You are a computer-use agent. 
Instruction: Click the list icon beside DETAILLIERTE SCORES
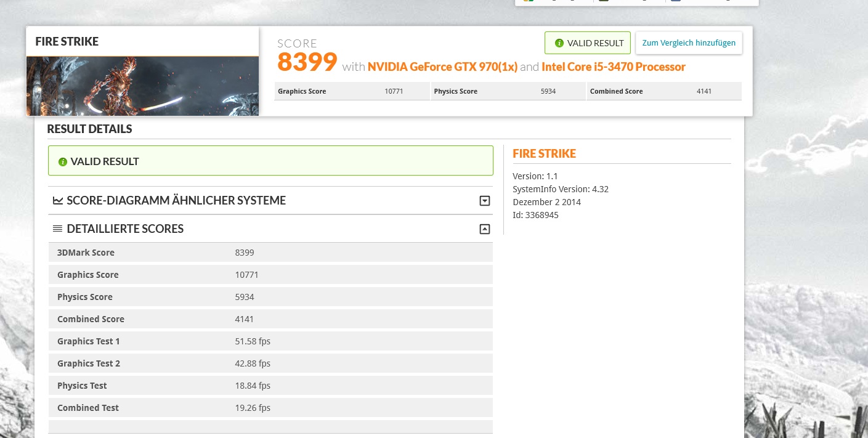pos(58,229)
